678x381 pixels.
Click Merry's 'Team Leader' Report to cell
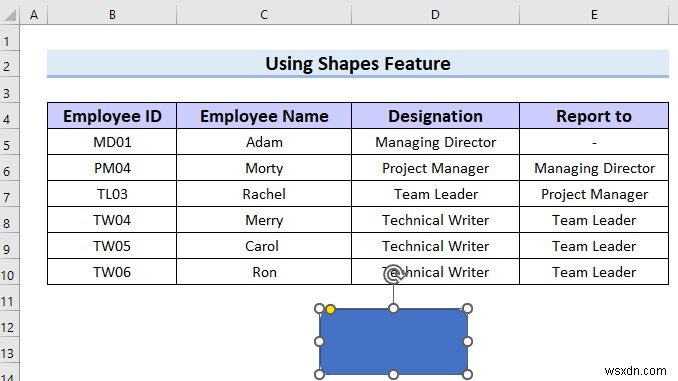point(594,220)
